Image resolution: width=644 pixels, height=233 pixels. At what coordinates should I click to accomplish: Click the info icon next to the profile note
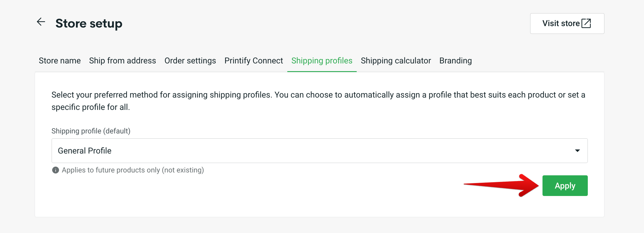click(55, 170)
